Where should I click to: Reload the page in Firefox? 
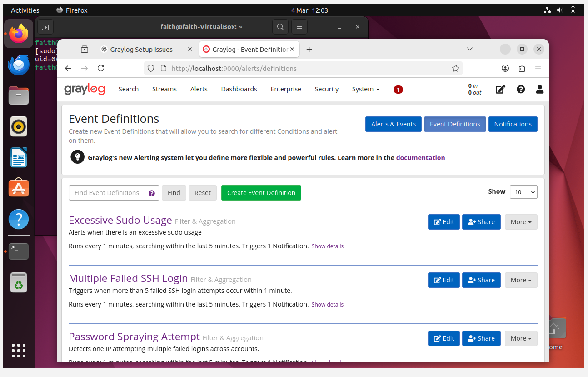tap(101, 68)
